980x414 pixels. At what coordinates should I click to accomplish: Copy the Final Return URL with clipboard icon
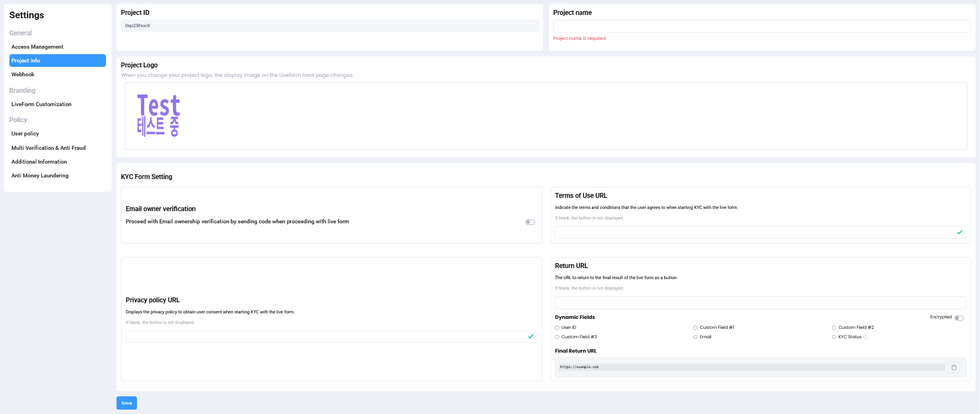[x=953, y=367]
